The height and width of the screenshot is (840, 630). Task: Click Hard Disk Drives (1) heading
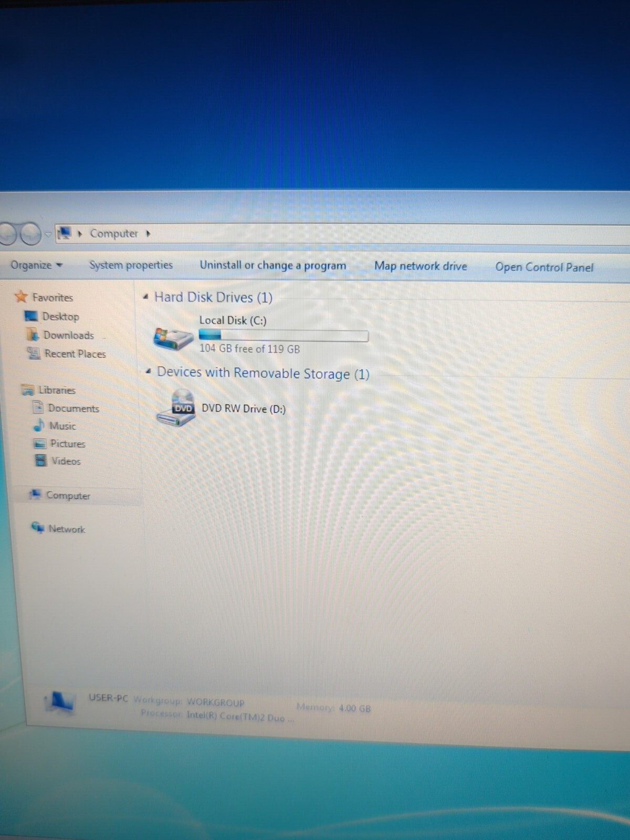click(213, 297)
